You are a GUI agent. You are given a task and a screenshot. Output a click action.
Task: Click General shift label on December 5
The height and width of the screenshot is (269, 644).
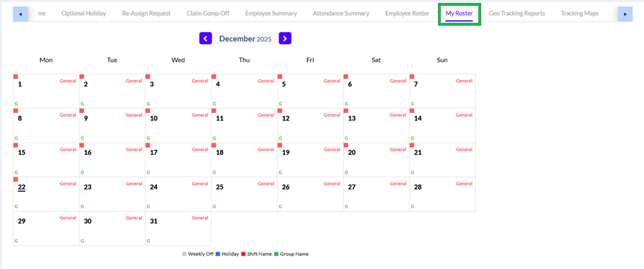pyautogui.click(x=332, y=81)
